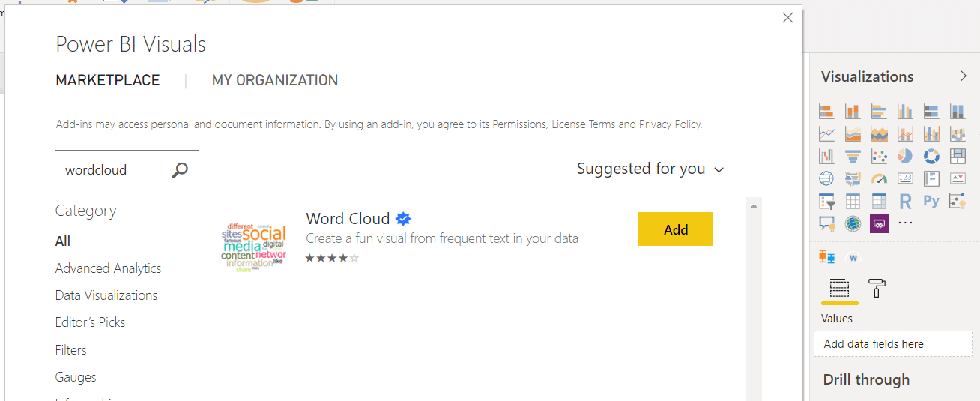Open the three-dots import custom visual menu
Viewport: 980px width, 401px height.
[905, 223]
